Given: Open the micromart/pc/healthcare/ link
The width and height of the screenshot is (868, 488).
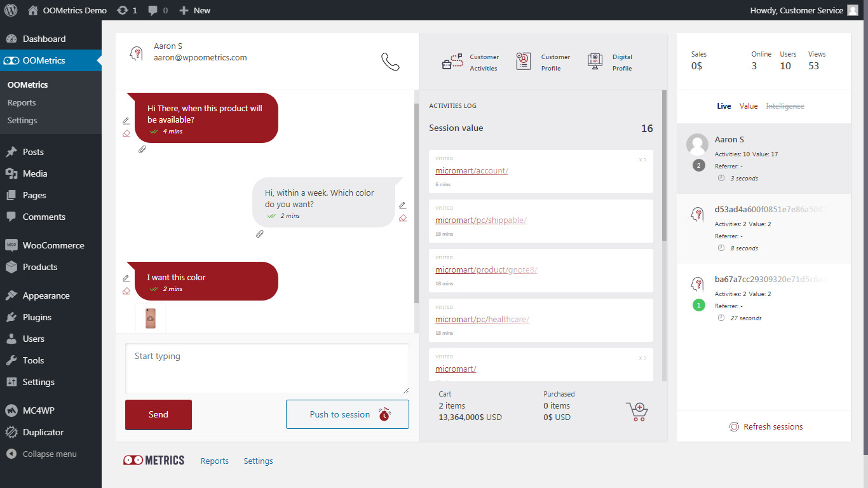Looking at the screenshot, I should [482, 320].
